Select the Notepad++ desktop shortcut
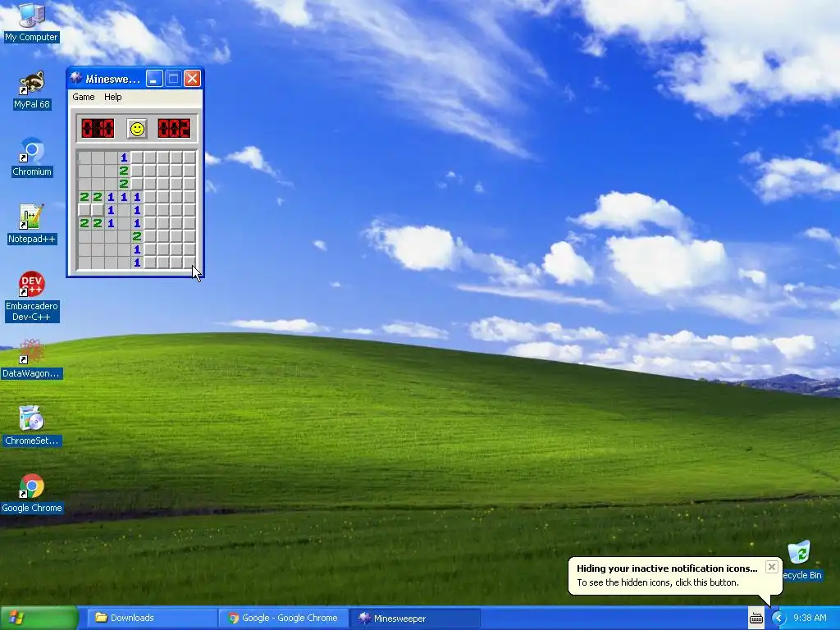The width and height of the screenshot is (840, 630). (32, 225)
